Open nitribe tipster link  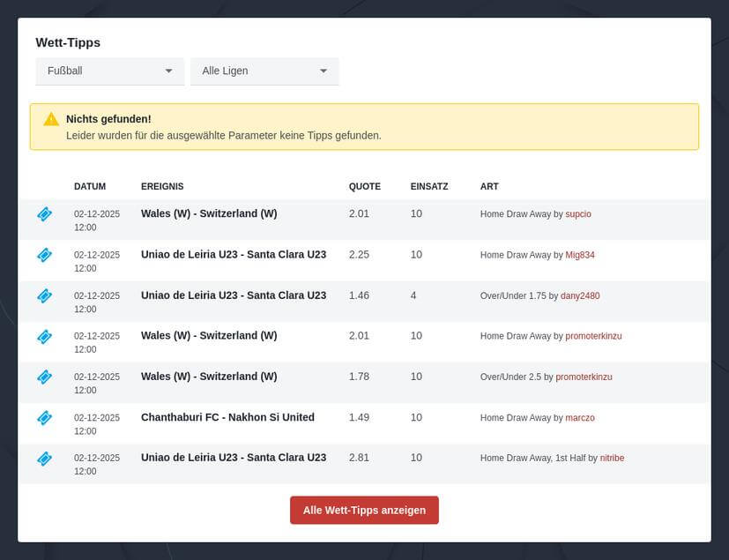click(612, 459)
